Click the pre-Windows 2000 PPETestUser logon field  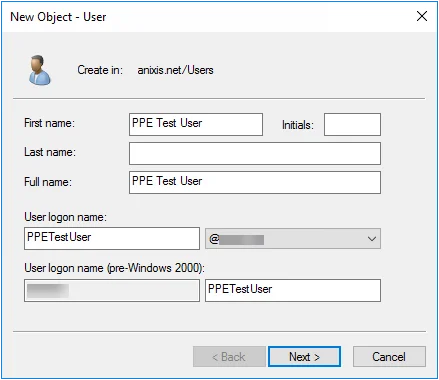(293, 291)
